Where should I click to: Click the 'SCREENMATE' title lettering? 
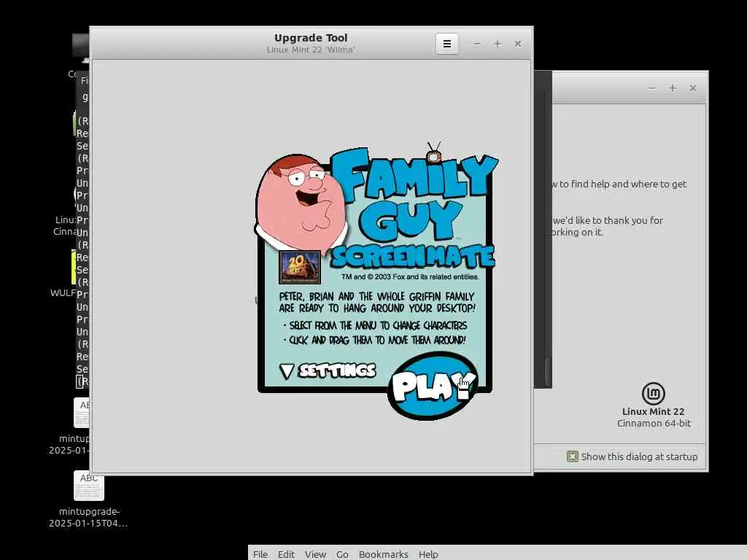(x=413, y=257)
